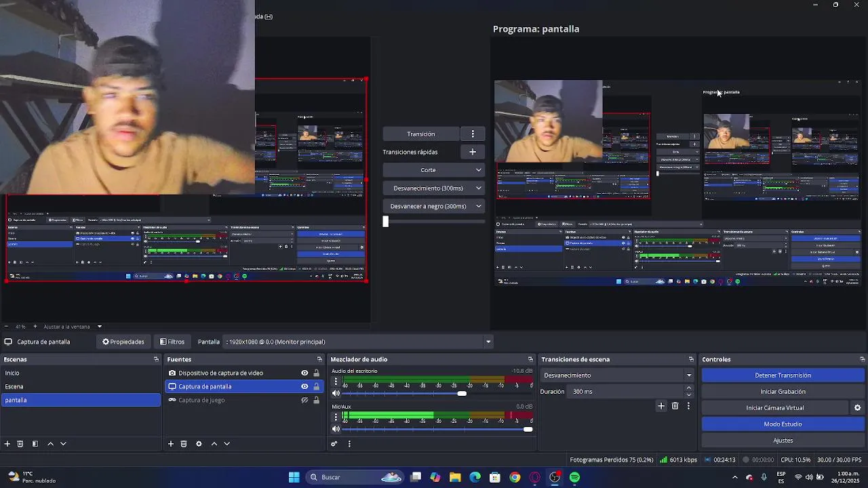Add a new scene with plus icon
The width and height of the screenshot is (868, 488).
coord(7,444)
